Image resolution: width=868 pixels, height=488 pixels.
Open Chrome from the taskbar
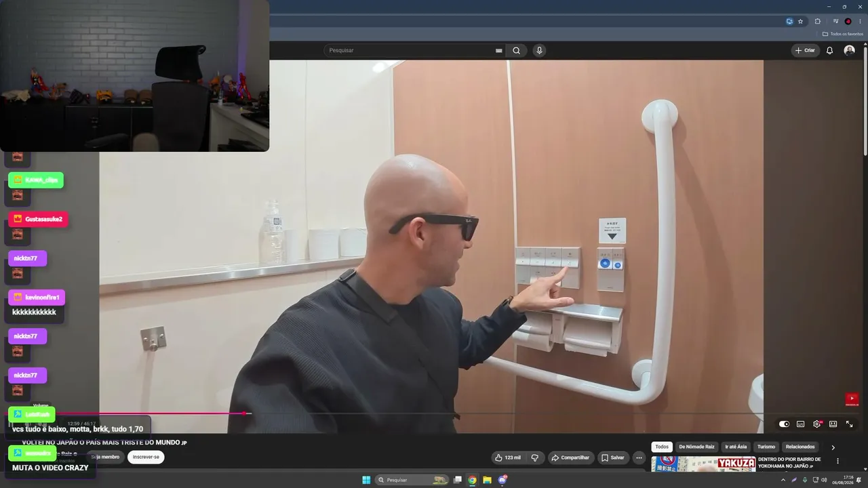(472, 480)
